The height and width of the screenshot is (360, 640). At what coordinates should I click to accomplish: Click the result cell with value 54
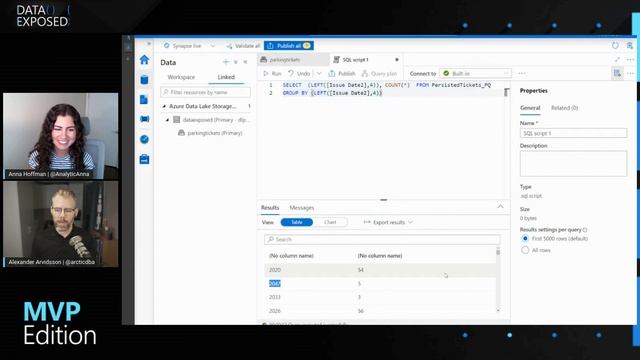360,270
